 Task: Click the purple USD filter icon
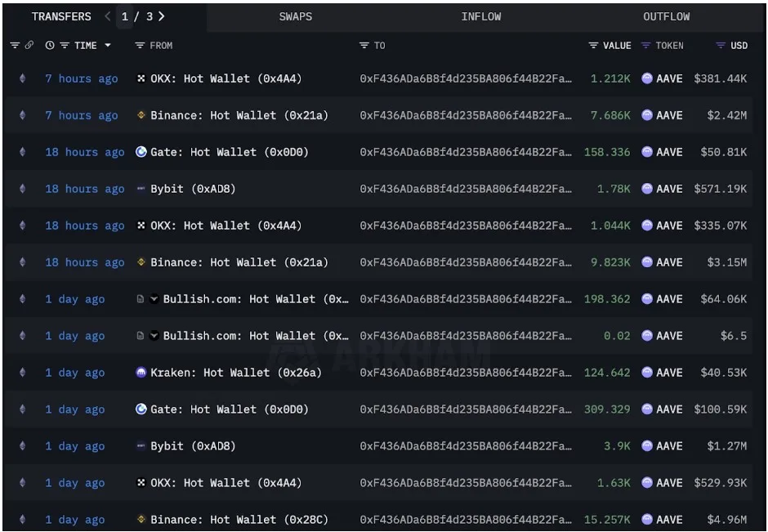(721, 45)
